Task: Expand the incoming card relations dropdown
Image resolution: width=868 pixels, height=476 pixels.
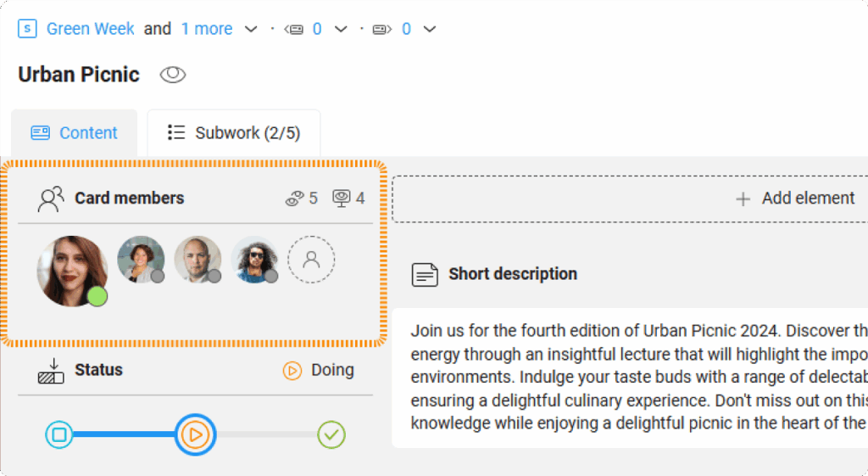Action: coord(341,30)
